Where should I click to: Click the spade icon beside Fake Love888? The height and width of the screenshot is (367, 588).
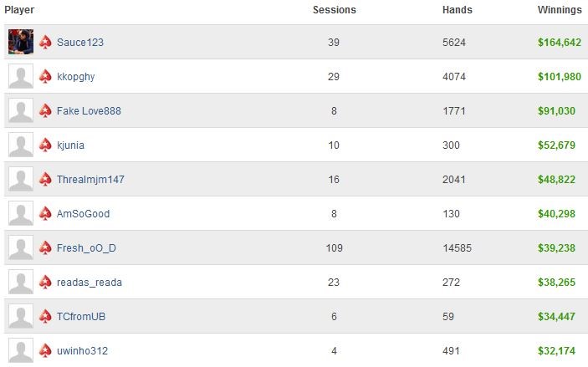coord(45,110)
